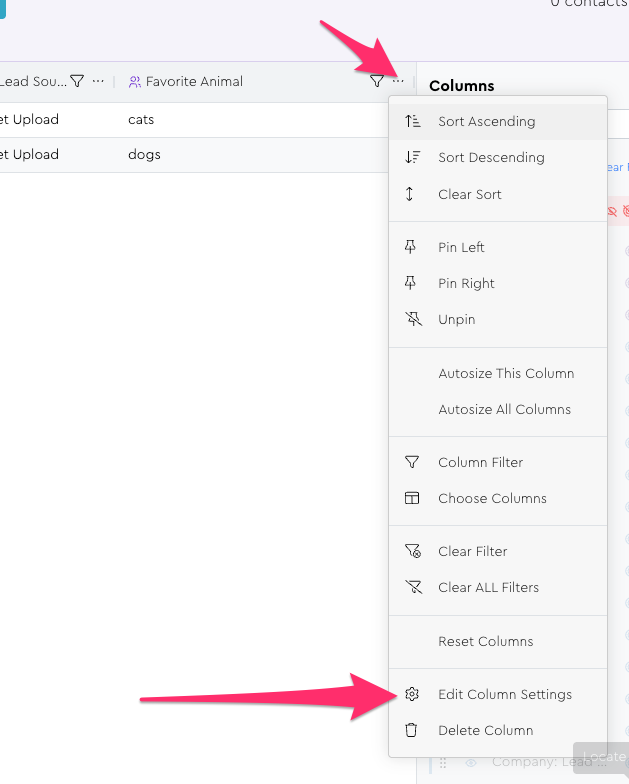The height and width of the screenshot is (784, 629).
Task: Select Autosize This Column
Action: 506,374
